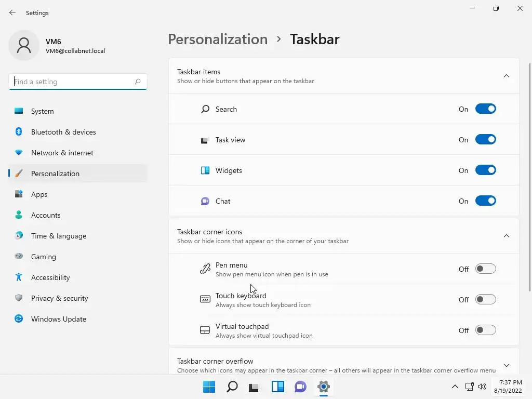Go to Privacy & security settings
Screen dimensions: 532x399
tap(78, 298)
